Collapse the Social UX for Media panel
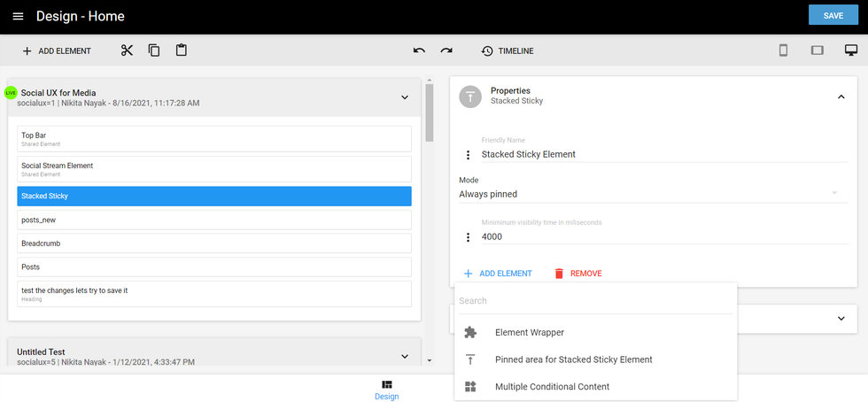Screen dimensions: 868x402 tap(405, 97)
